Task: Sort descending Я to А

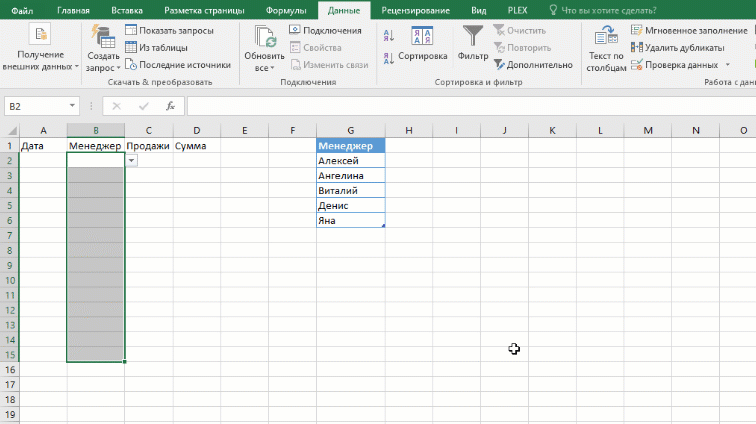Action: coord(389,58)
